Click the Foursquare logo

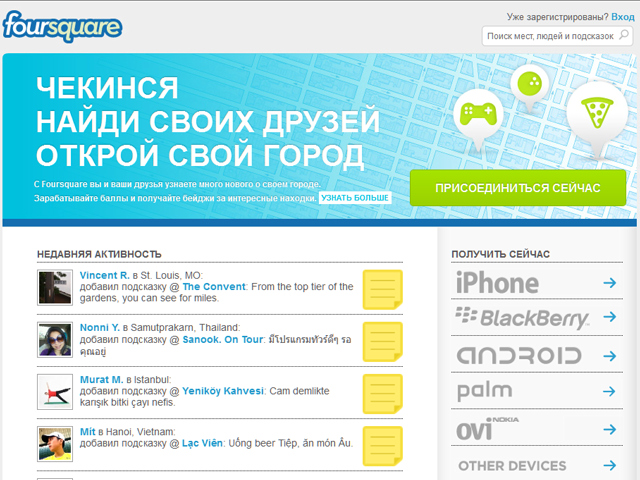tap(62, 24)
